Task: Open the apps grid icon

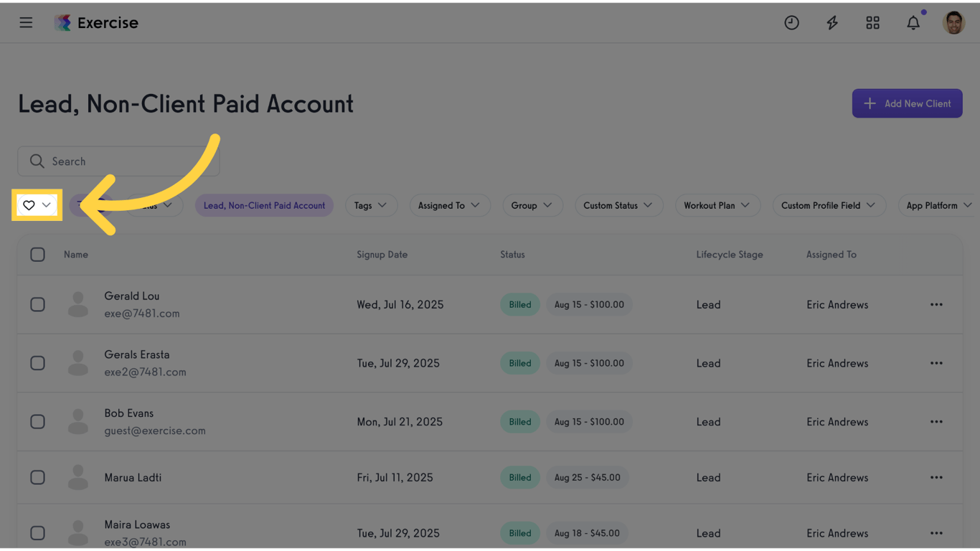Action: (872, 23)
